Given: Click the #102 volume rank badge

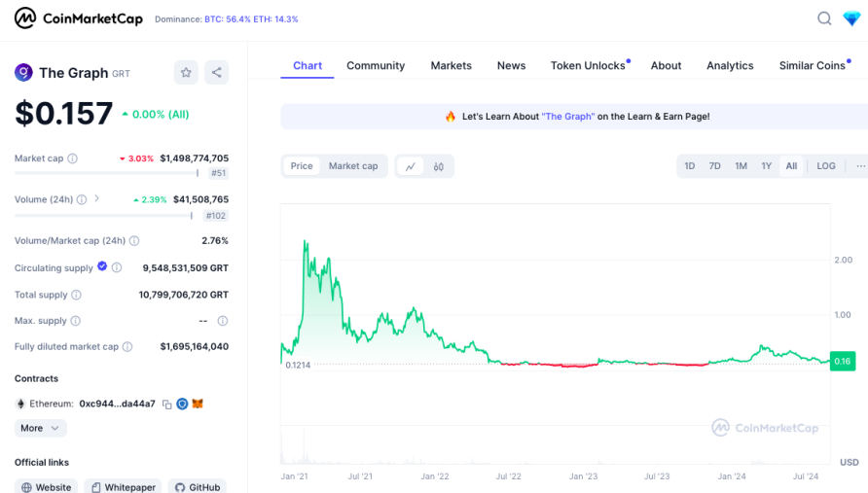Looking at the screenshot, I should coord(216,216).
